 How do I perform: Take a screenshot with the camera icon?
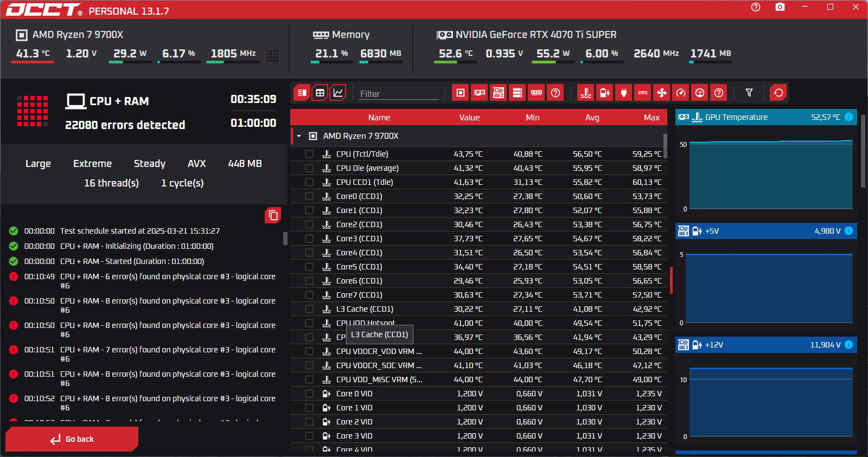coord(780,7)
